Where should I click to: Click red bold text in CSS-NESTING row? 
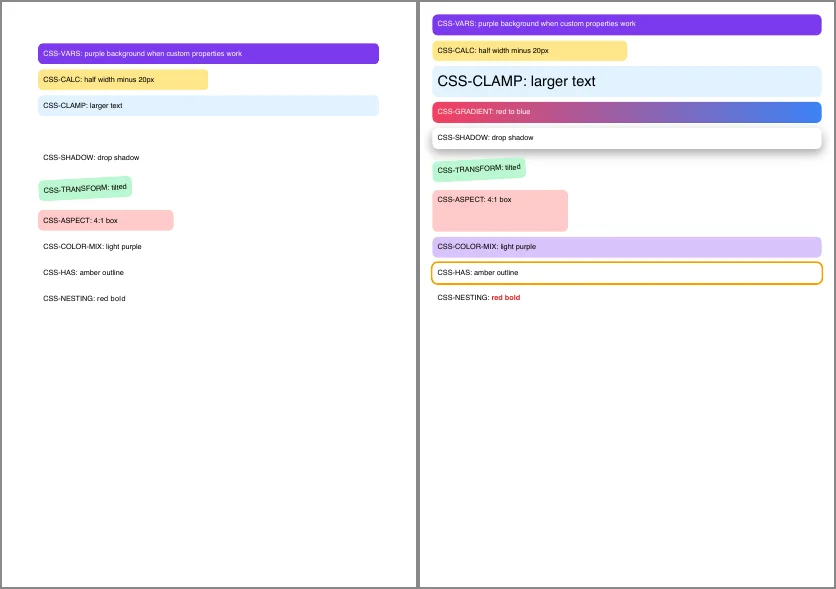coord(505,297)
